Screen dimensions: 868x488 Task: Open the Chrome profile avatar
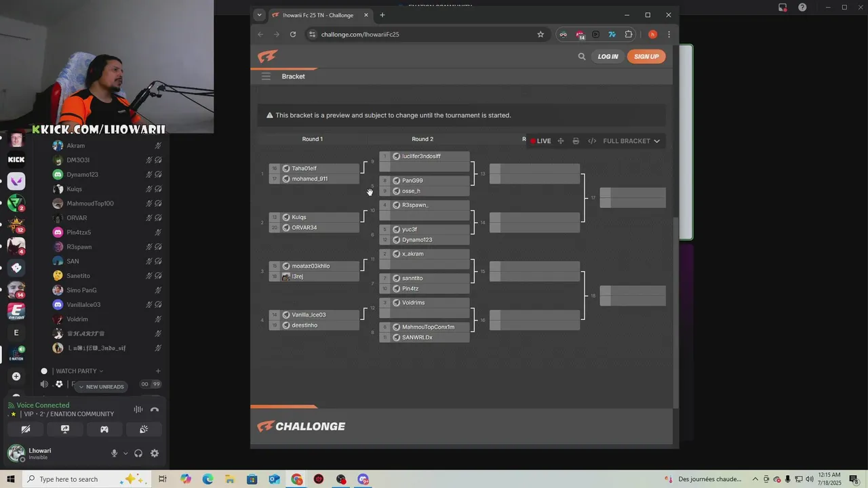(x=652, y=35)
